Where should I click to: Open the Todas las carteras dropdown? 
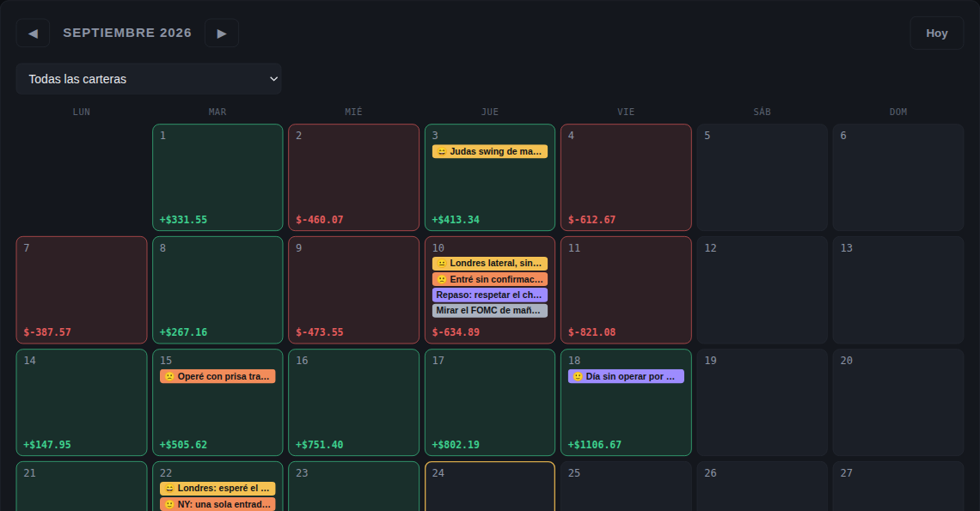[149, 79]
